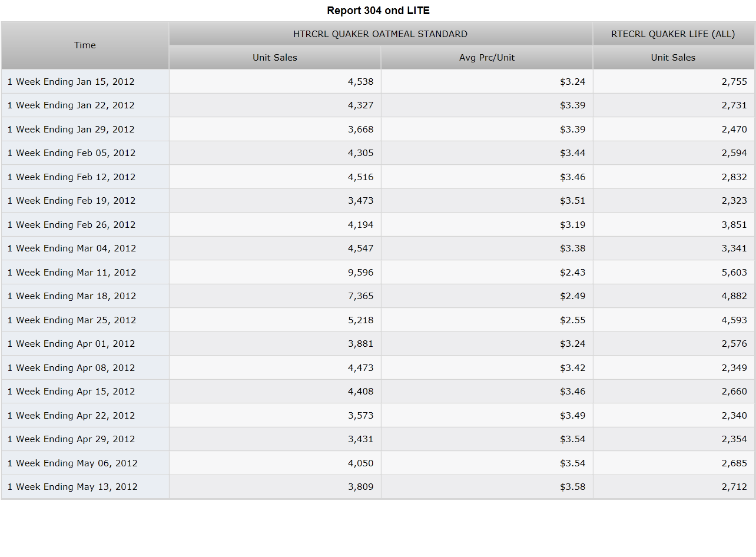Select row 1 Week Ending Mar 11, 2012
756x557 pixels.
point(378,273)
